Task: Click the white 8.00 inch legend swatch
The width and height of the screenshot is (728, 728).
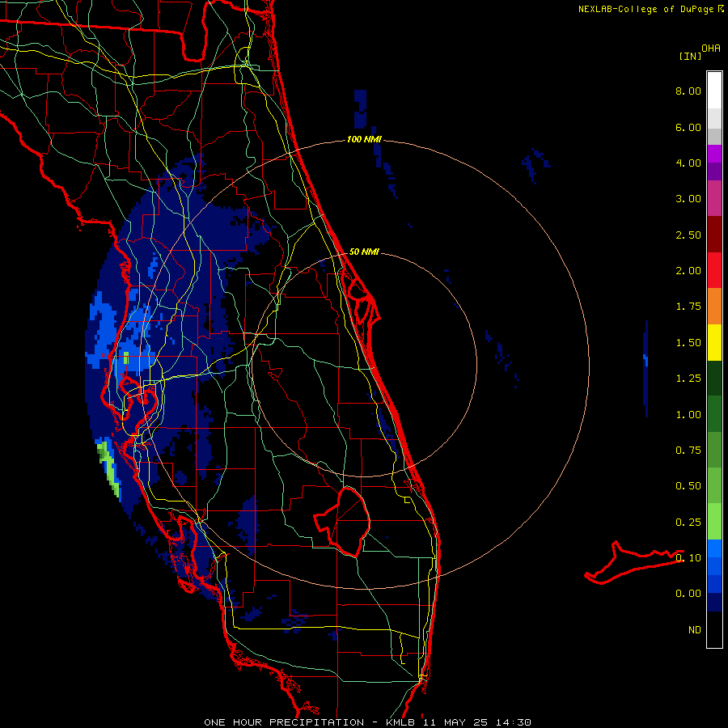Action: [x=714, y=91]
